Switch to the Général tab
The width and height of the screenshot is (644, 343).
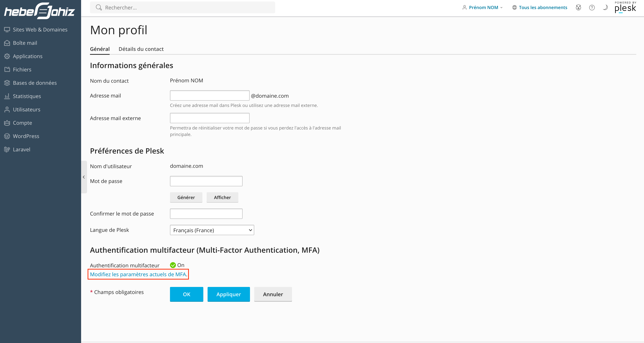coord(100,49)
